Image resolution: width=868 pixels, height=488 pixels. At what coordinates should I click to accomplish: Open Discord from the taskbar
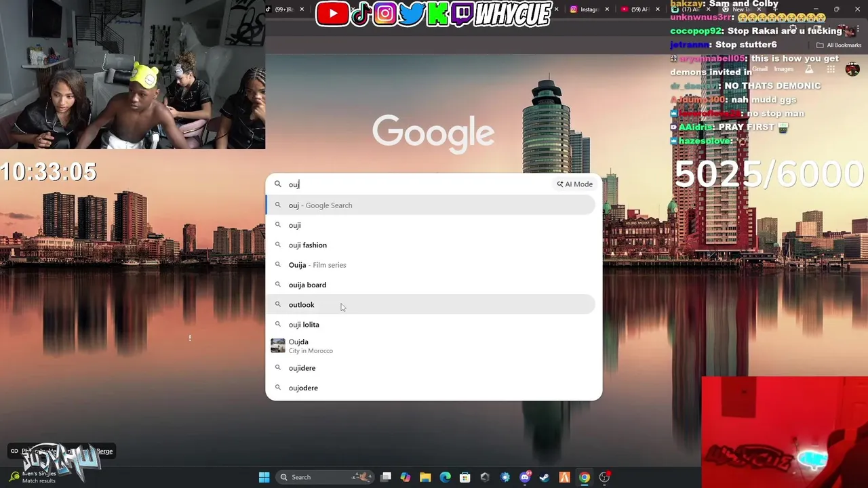[525, 477]
